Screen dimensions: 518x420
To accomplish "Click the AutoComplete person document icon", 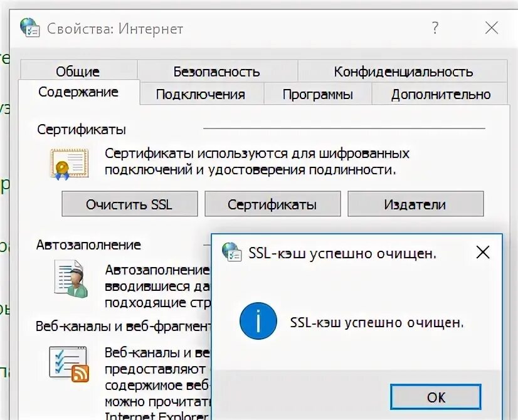I will [x=71, y=279].
